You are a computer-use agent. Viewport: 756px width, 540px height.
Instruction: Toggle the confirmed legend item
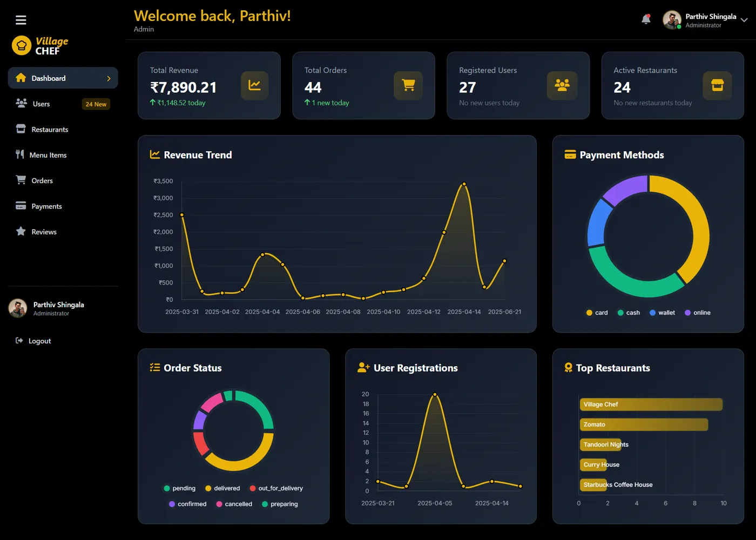click(188, 504)
